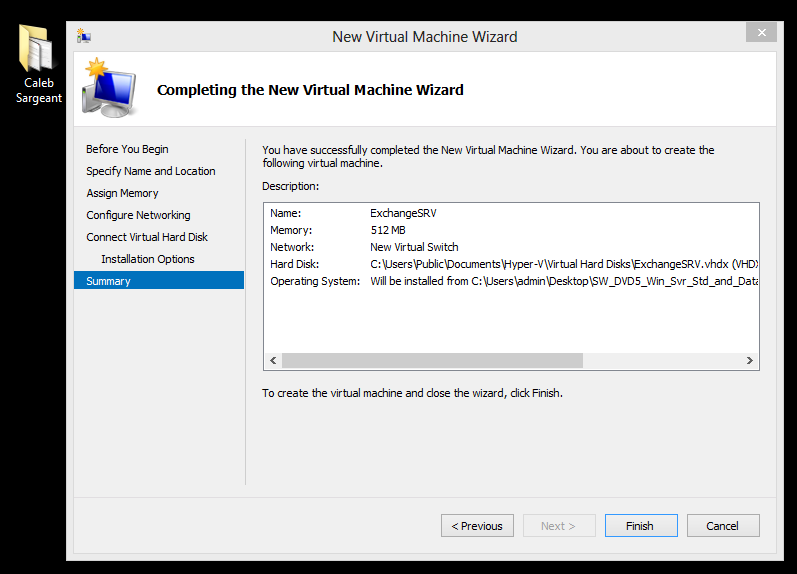797x574 pixels.
Task: Click the memory value 512 MB
Action: [388, 230]
